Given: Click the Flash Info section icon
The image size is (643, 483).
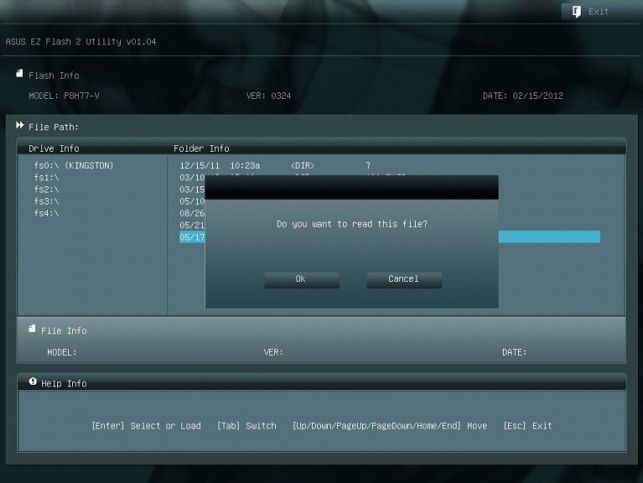Looking at the screenshot, I should [x=19, y=73].
